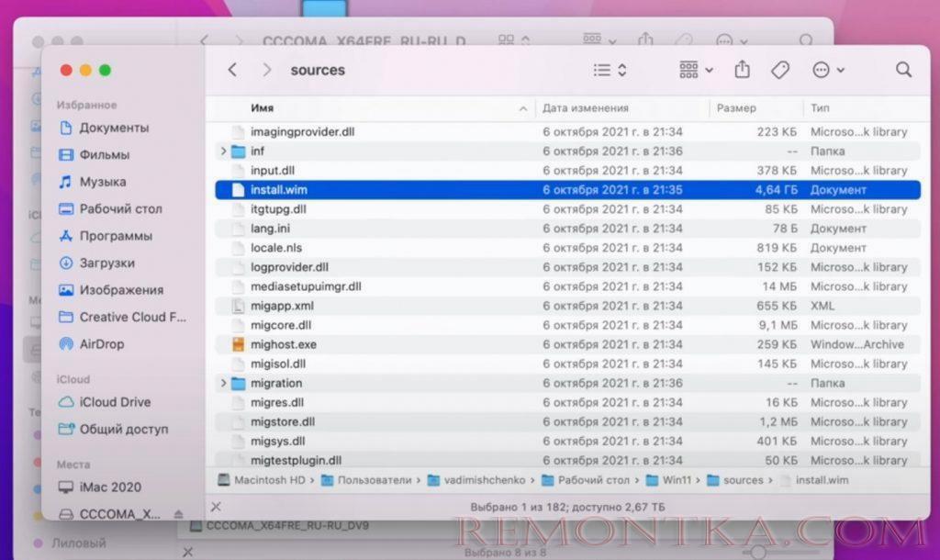The height and width of the screenshot is (560, 940).
Task: Open iCloud Drive in the sidebar
Action: pyautogui.click(x=105, y=402)
